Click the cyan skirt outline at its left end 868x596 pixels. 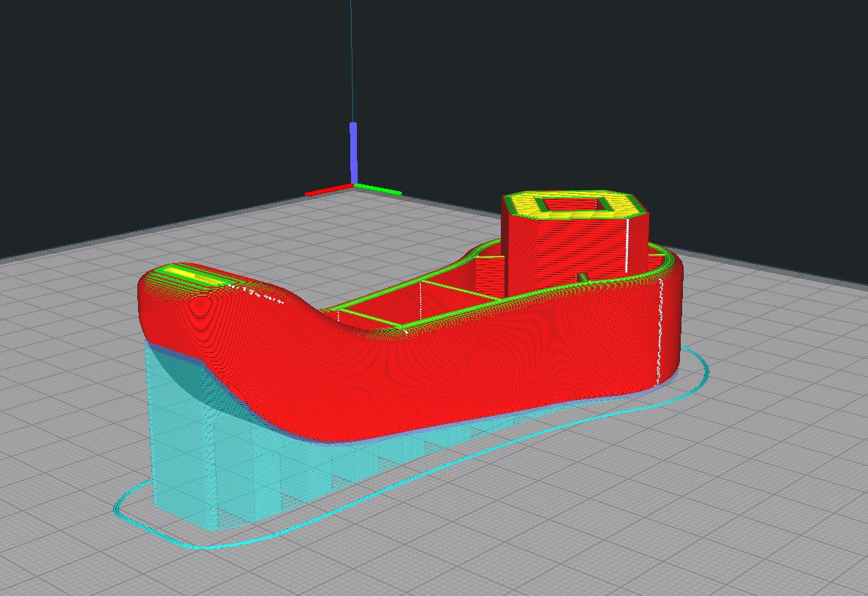[119, 507]
